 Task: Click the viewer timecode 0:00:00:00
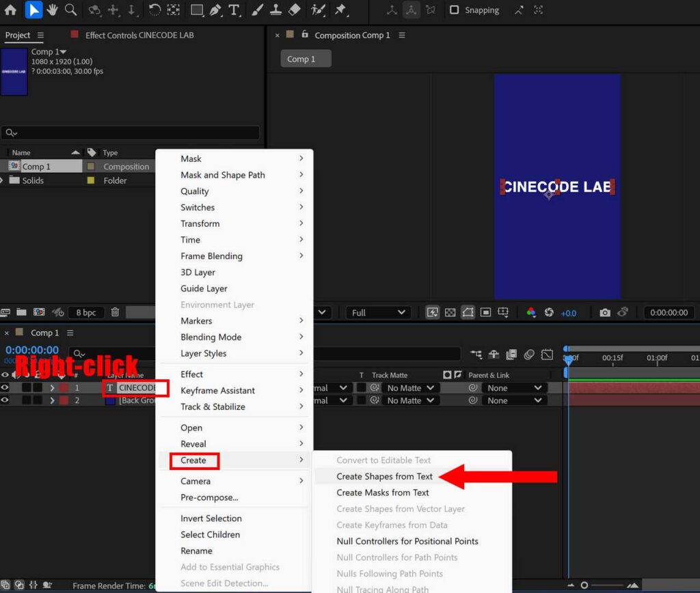(x=669, y=312)
